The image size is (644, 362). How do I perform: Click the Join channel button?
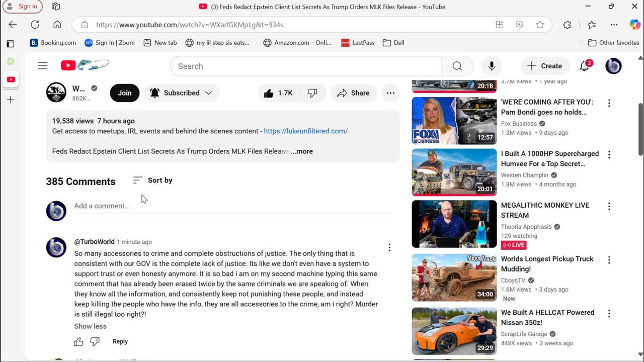125,93
